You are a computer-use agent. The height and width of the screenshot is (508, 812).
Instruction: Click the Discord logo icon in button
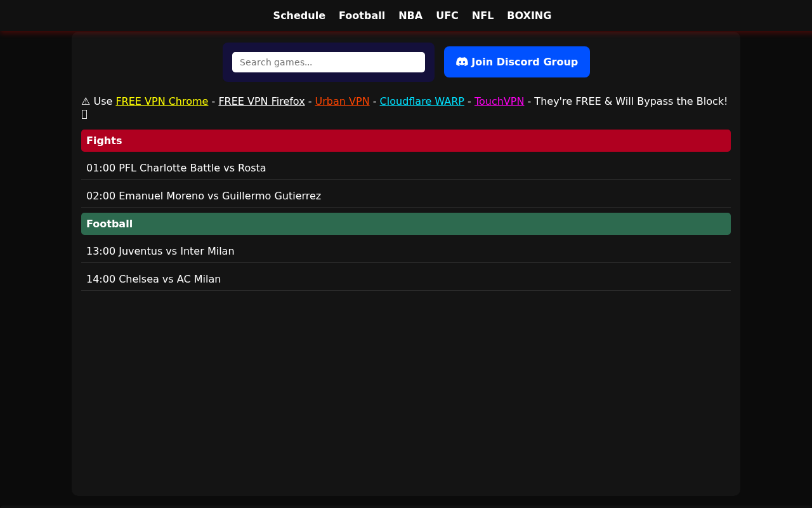tap(462, 62)
